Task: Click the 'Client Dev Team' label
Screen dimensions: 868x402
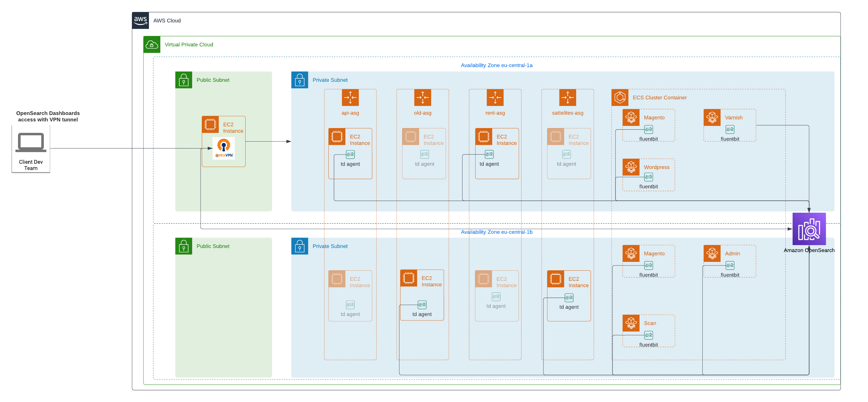Action: pyautogui.click(x=31, y=165)
